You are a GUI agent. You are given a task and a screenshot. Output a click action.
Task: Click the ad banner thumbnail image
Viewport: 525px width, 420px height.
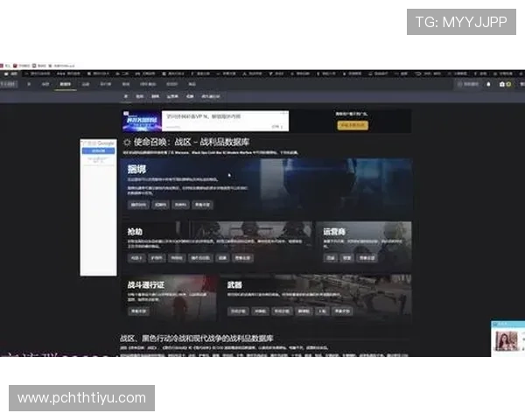[x=142, y=121]
